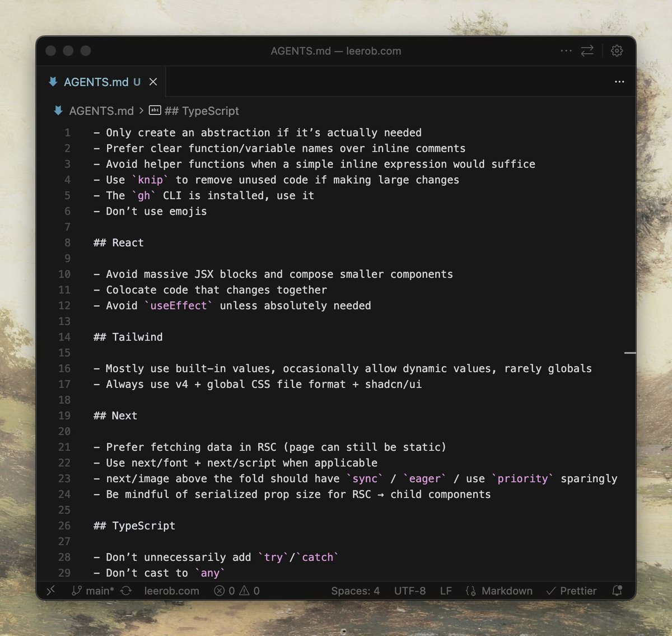Open the AGENTS.md breadcrumb dropdown
672x636 pixels.
point(101,110)
